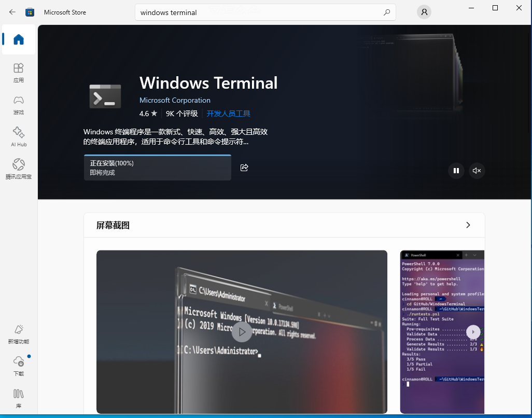Click the Windows Terminal title text
The width and height of the screenshot is (532, 418).
point(208,83)
